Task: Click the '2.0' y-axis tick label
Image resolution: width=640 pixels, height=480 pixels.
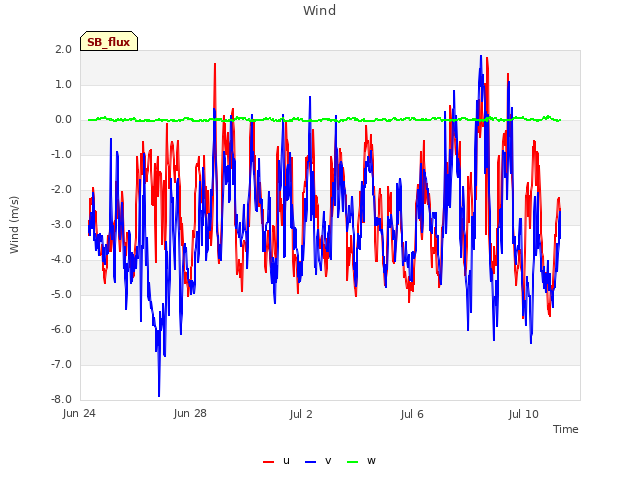Action: 63,49
